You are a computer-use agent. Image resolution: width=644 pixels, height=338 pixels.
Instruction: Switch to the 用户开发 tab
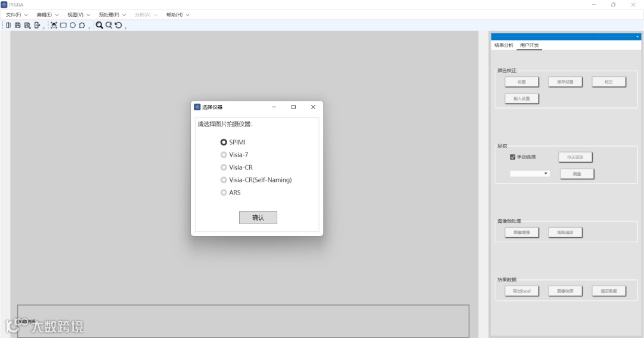coord(529,45)
